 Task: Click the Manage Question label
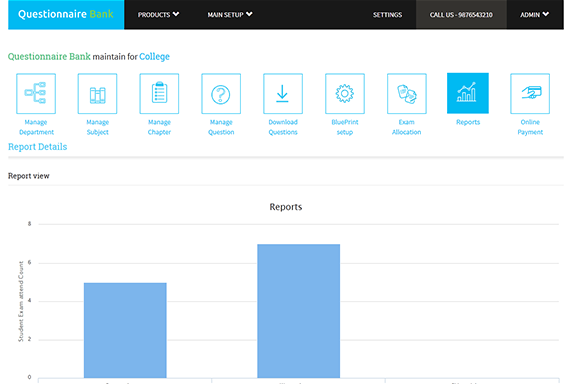pyautogui.click(x=221, y=127)
